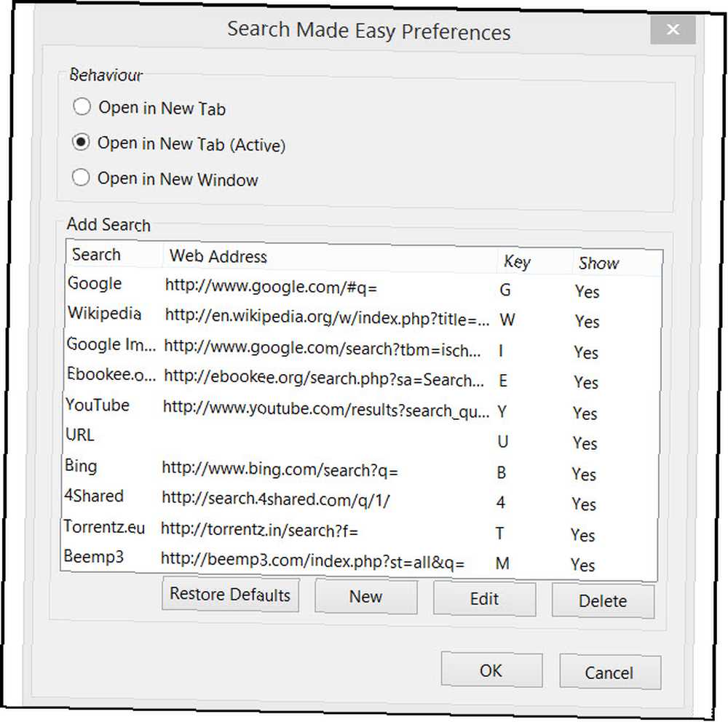Click the Web Address column header
Viewport: 728px width, 722px height.
[218, 256]
